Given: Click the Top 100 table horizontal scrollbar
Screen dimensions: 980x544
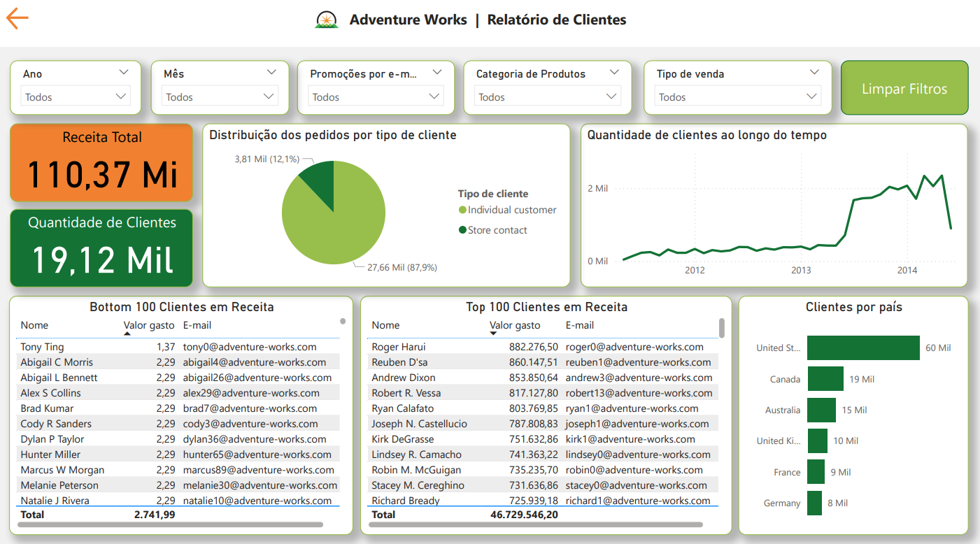Looking at the screenshot, I should point(535,524).
